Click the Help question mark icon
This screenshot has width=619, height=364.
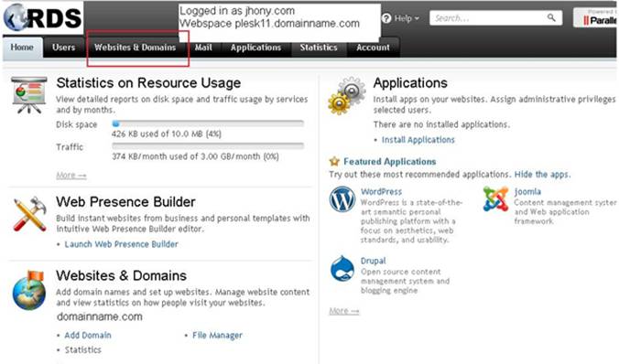pos(386,18)
